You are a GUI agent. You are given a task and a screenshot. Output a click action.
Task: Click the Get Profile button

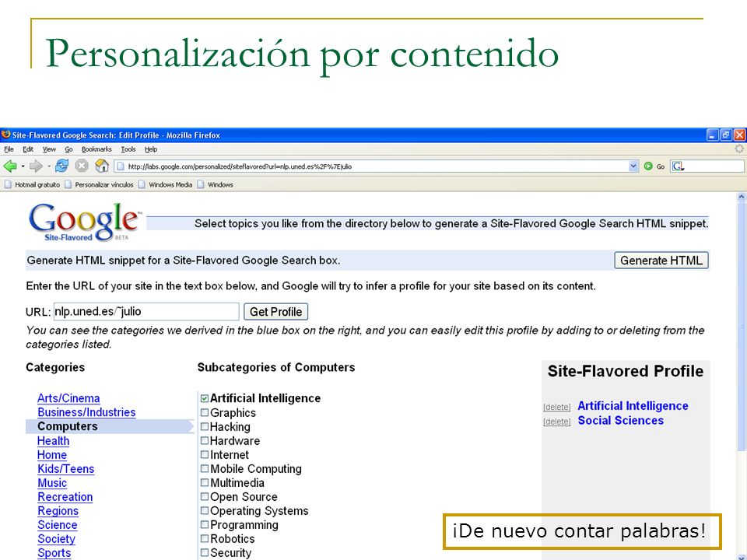(275, 311)
